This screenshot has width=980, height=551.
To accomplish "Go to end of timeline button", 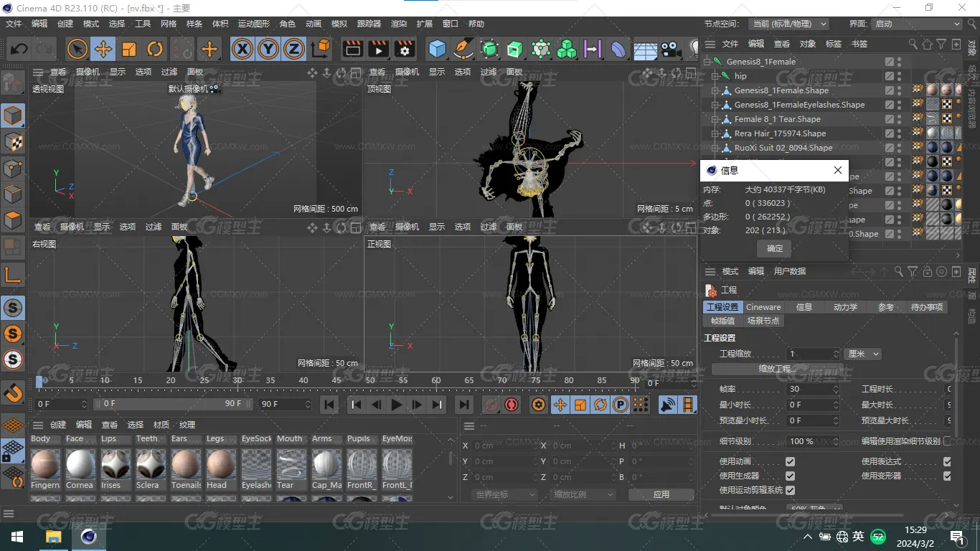I will [464, 405].
